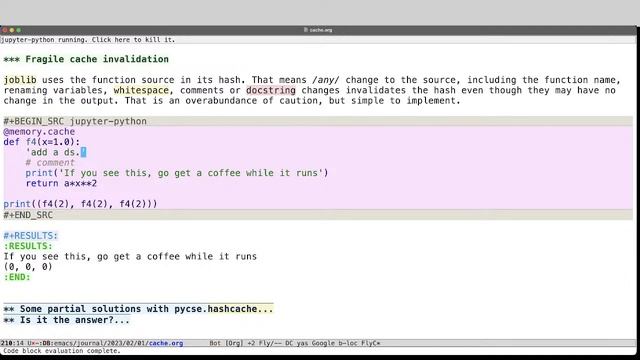Expand the 'Is it the answer?' heading
This screenshot has height=360, width=640.
click(x=67, y=320)
